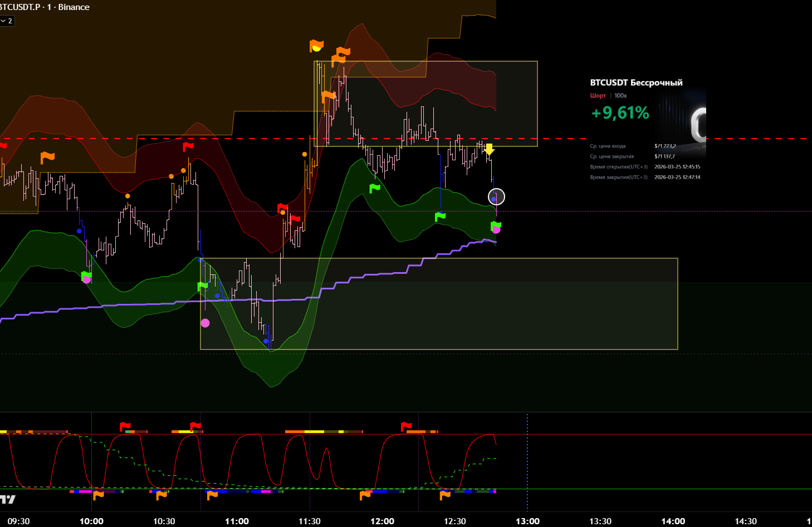Click the red flag on the oscillator near 12:10

(x=406, y=427)
